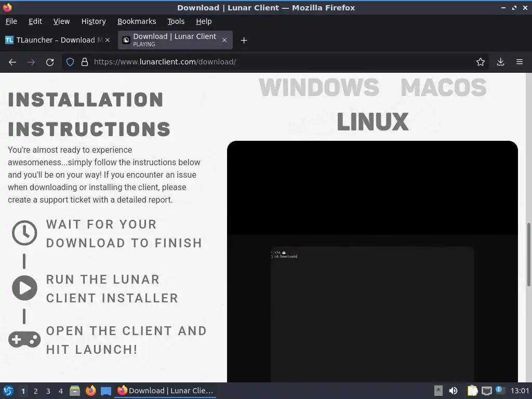The height and width of the screenshot is (399, 532).
Task: Switch to workspace 1 in the taskbar
Action: [x=23, y=391]
